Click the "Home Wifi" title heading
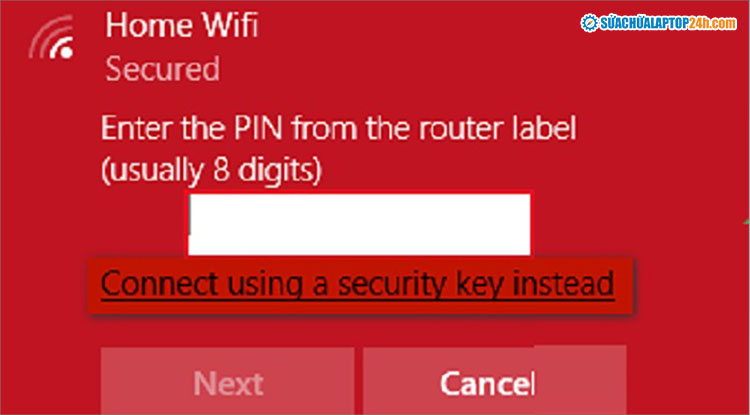 point(181,24)
